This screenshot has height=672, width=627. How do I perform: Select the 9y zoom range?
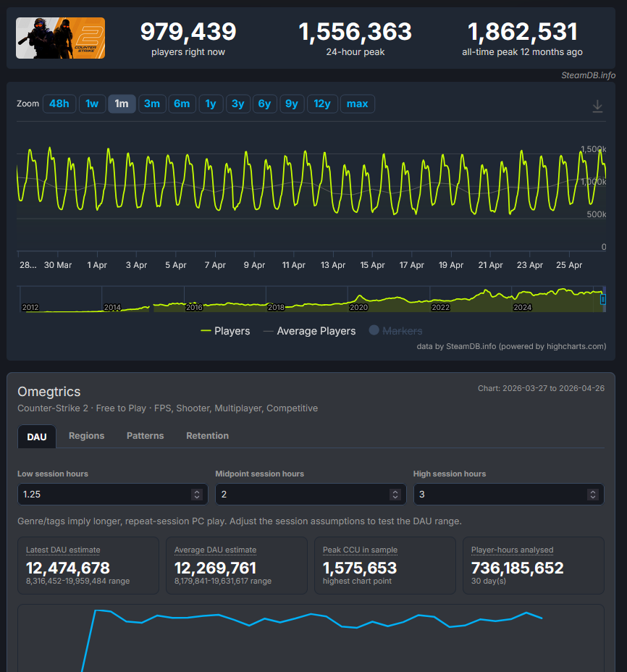292,104
